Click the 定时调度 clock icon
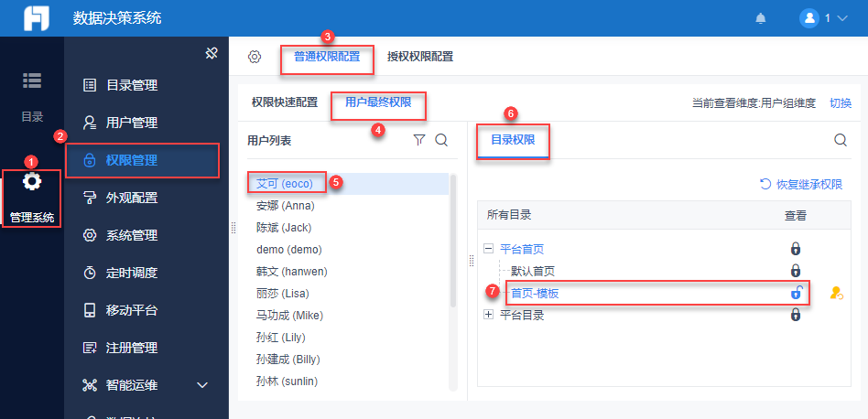Viewport: 868px width, 419px height. click(89, 273)
